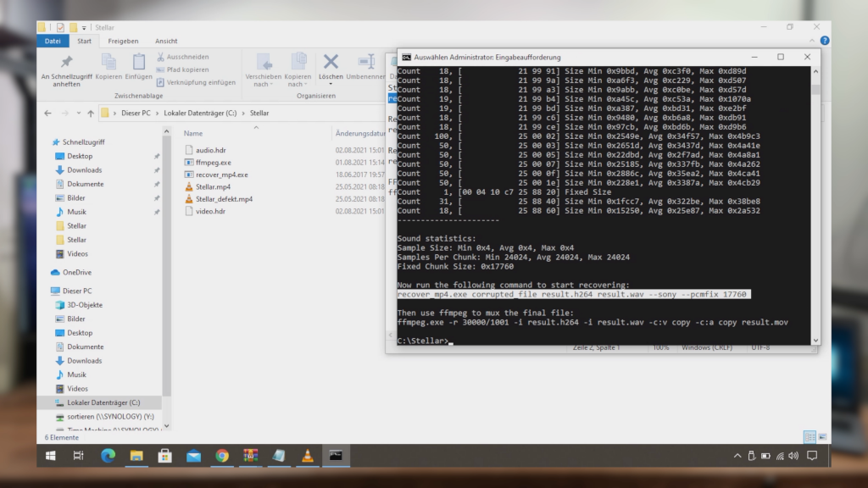Select the video.hdr file

[x=210, y=211]
